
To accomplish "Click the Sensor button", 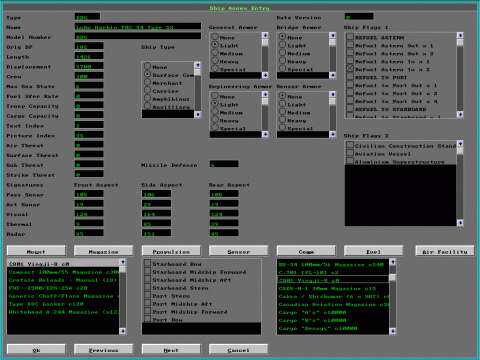I will click(x=238, y=251).
